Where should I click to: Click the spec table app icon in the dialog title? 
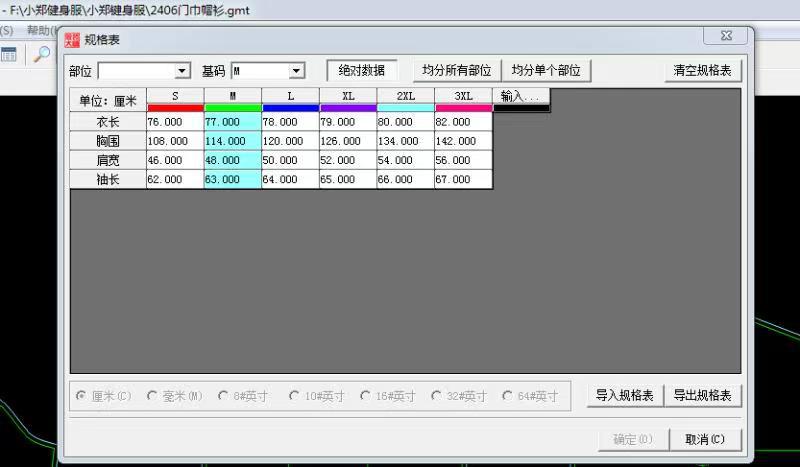[72, 40]
